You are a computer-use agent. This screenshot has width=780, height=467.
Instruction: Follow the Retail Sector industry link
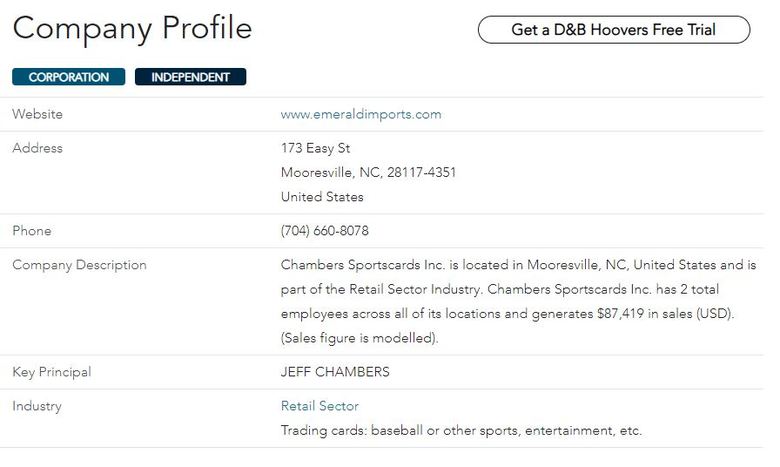319,406
